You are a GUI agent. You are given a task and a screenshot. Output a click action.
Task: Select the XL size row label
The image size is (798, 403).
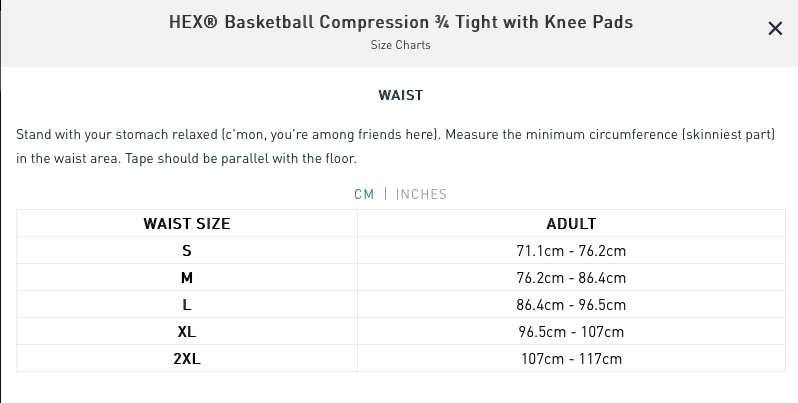pos(187,331)
